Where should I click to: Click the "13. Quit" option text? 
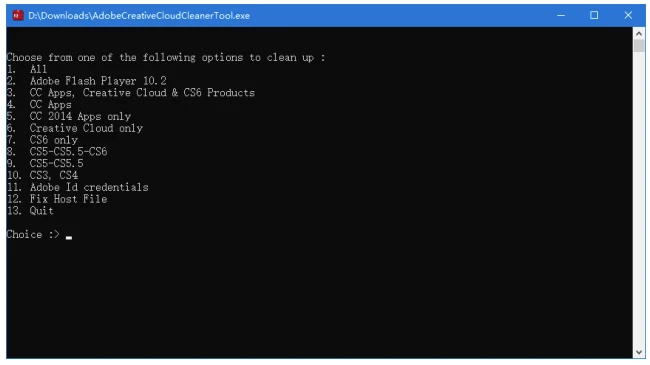(x=30, y=211)
